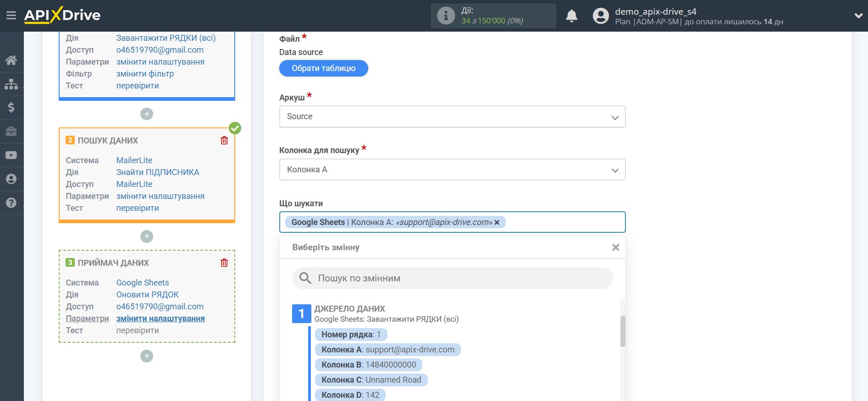The height and width of the screenshot is (401, 868).
Task: Click the search magnifier icon
Action: coord(305,278)
